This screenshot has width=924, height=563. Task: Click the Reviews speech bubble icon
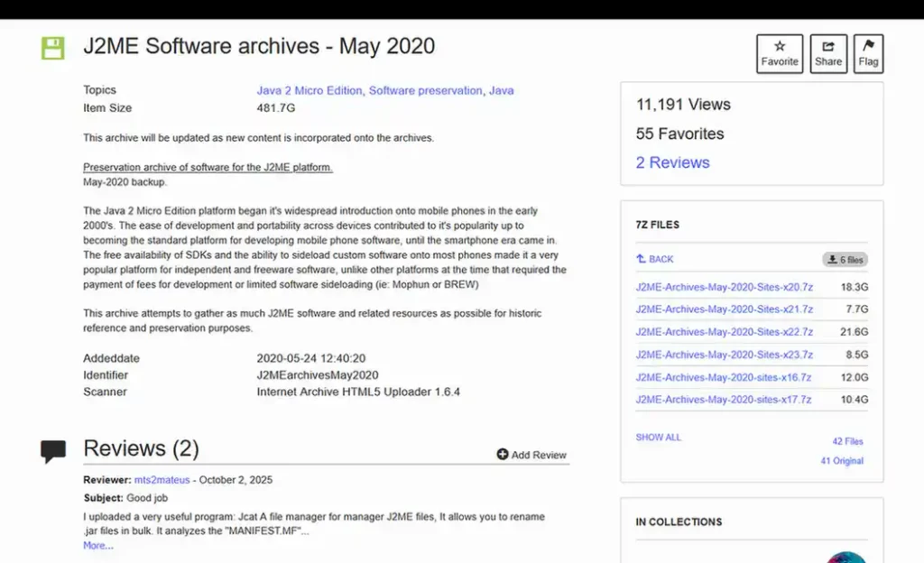(x=53, y=452)
